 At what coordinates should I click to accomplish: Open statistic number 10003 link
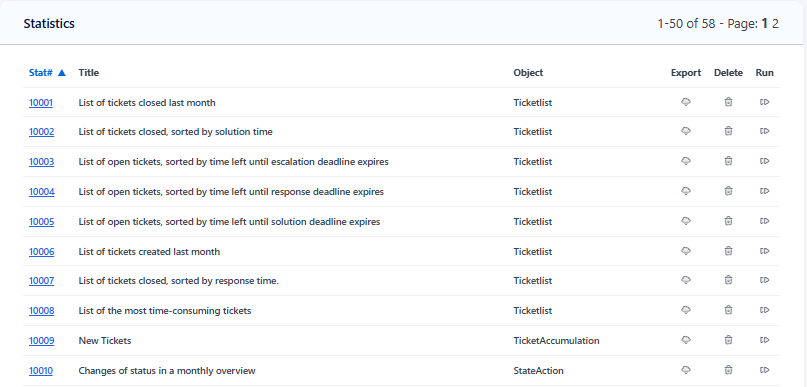41,162
